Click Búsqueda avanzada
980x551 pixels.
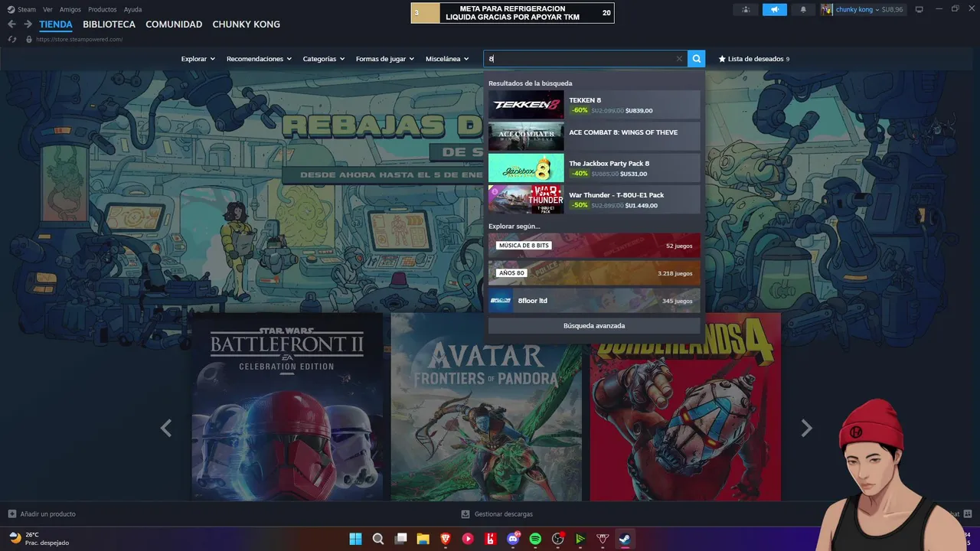tap(594, 326)
